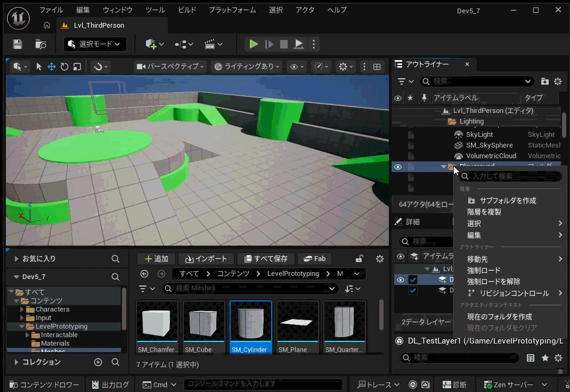
Task: Select the translate (move) gizmo tool
Action: 52,67
